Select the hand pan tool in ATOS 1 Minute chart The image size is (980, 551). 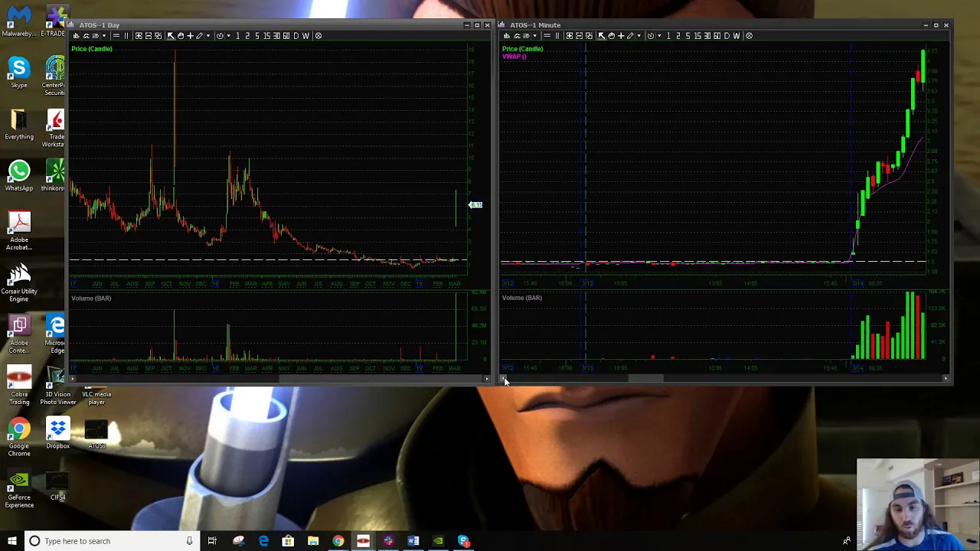click(611, 35)
